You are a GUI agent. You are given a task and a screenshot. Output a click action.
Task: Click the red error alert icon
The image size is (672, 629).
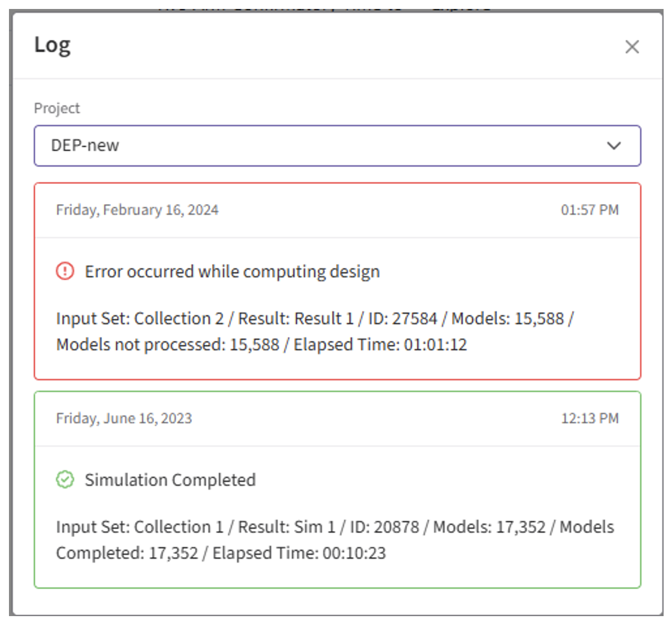(x=65, y=271)
